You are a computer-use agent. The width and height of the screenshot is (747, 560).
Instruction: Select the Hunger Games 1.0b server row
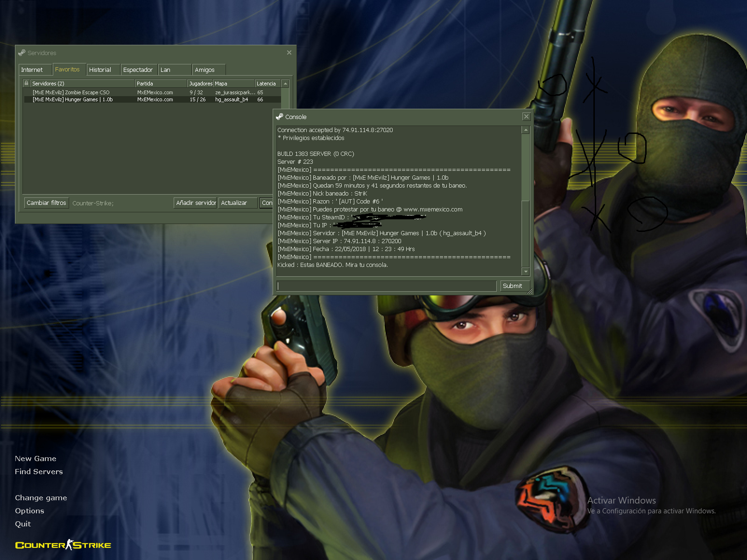[152, 99]
